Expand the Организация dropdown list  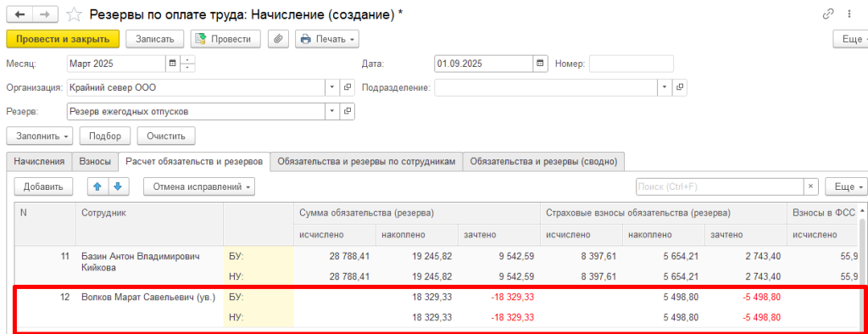pyautogui.click(x=332, y=87)
